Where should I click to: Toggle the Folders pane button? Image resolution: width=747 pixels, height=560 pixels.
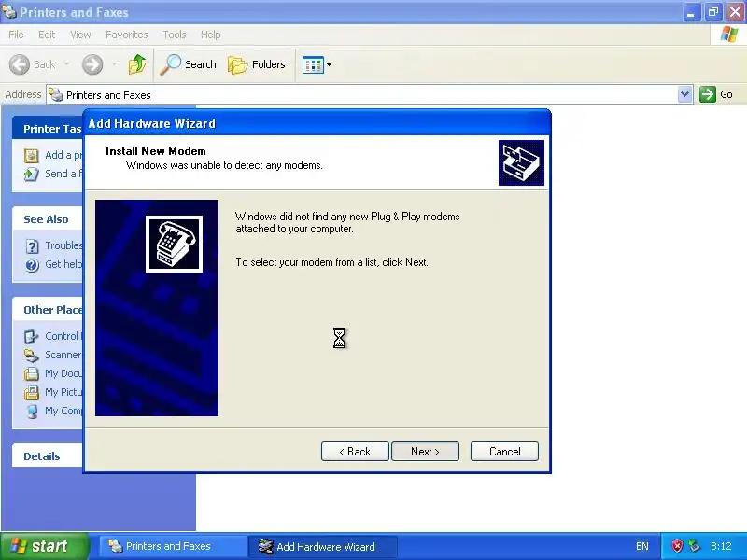click(x=256, y=64)
